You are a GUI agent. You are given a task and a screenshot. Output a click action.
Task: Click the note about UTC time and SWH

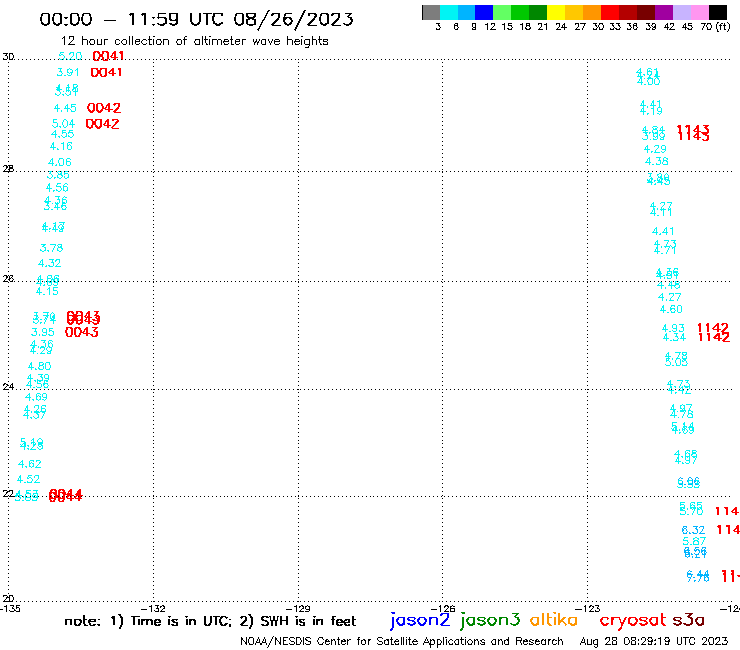pos(210,621)
